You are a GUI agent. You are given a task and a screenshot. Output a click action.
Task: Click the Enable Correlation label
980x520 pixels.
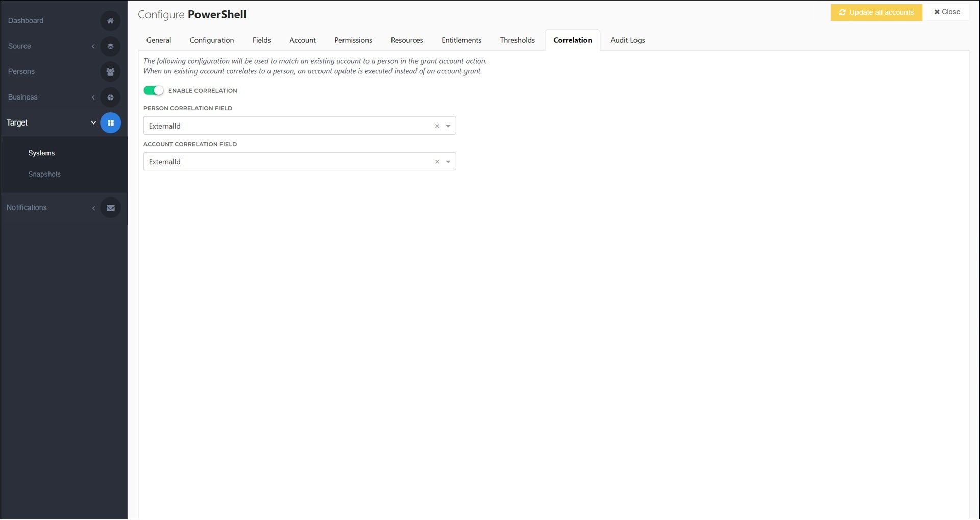point(203,91)
